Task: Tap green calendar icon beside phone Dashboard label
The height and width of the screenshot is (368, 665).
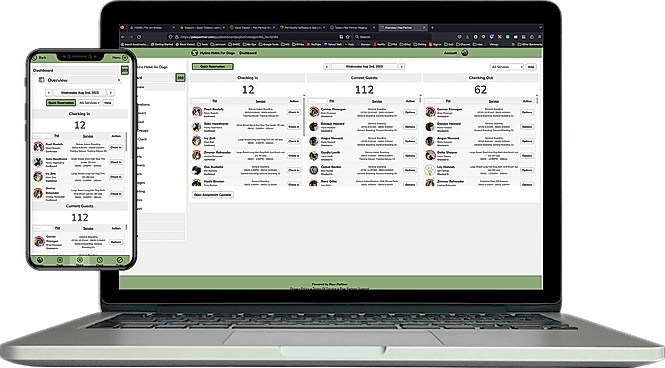Action: point(125,70)
